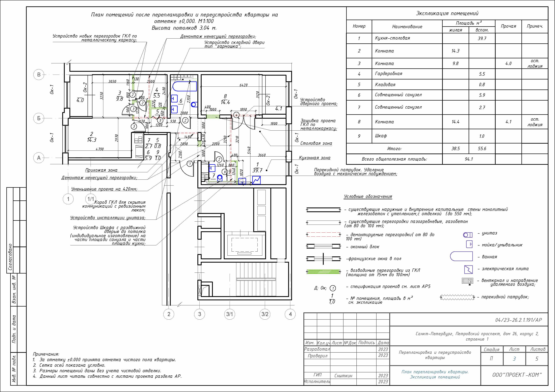The image size is (555, 392).
Task: Click the sink/washbasin symbol in the legend
Action: (469, 244)
